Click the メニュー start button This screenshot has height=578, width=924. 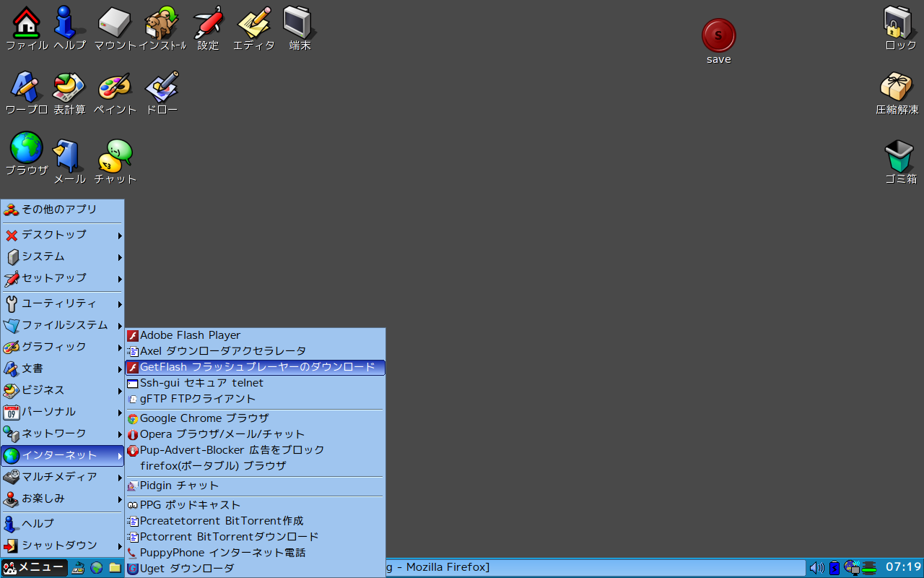coord(34,568)
